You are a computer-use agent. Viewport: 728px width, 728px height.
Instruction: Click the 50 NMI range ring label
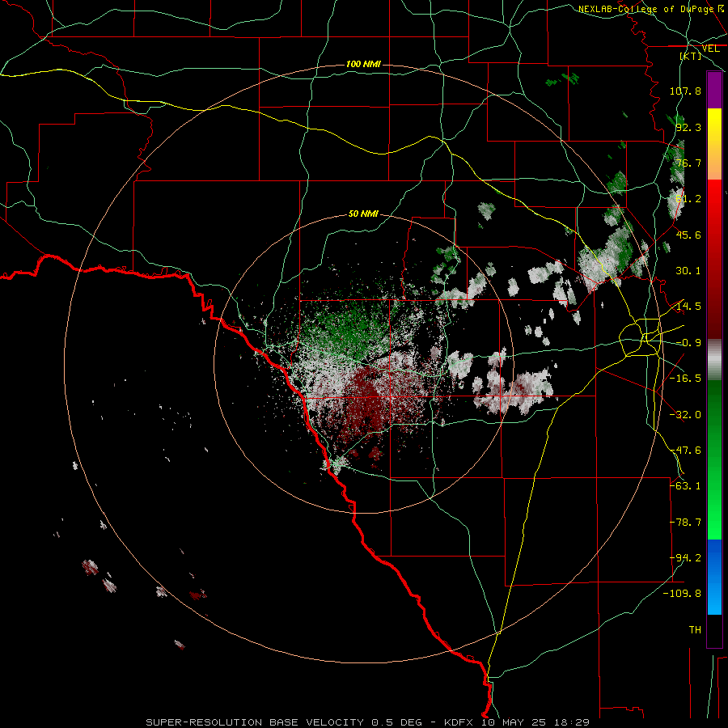coord(363,214)
